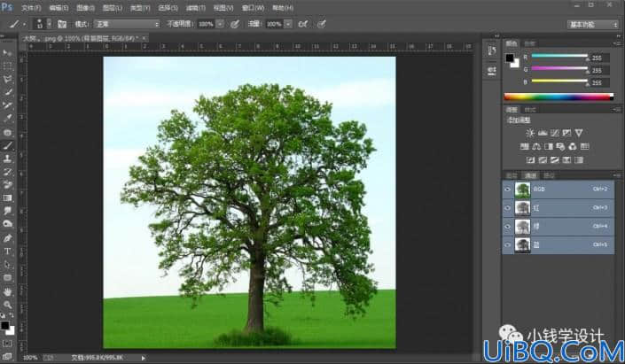
Task: Open the brush preset picker dropdown
Action: point(49,24)
